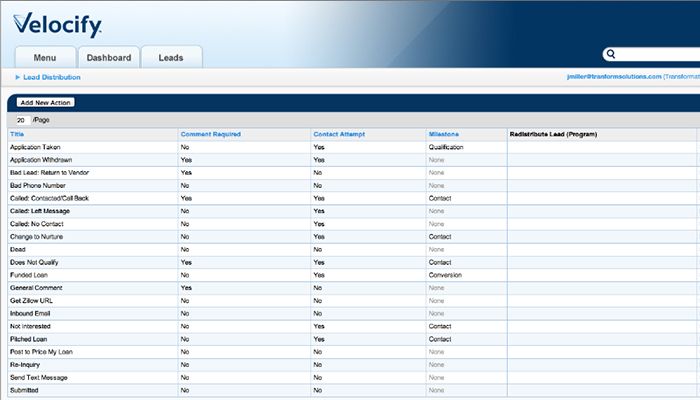This screenshot has width=700, height=400.
Task: Go to the Leads tab
Action: (x=171, y=58)
